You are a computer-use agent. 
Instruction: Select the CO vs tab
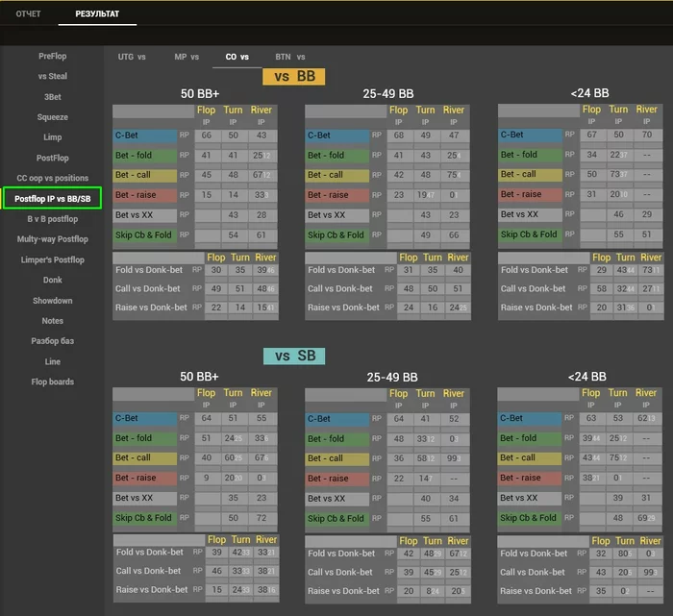[x=237, y=57]
